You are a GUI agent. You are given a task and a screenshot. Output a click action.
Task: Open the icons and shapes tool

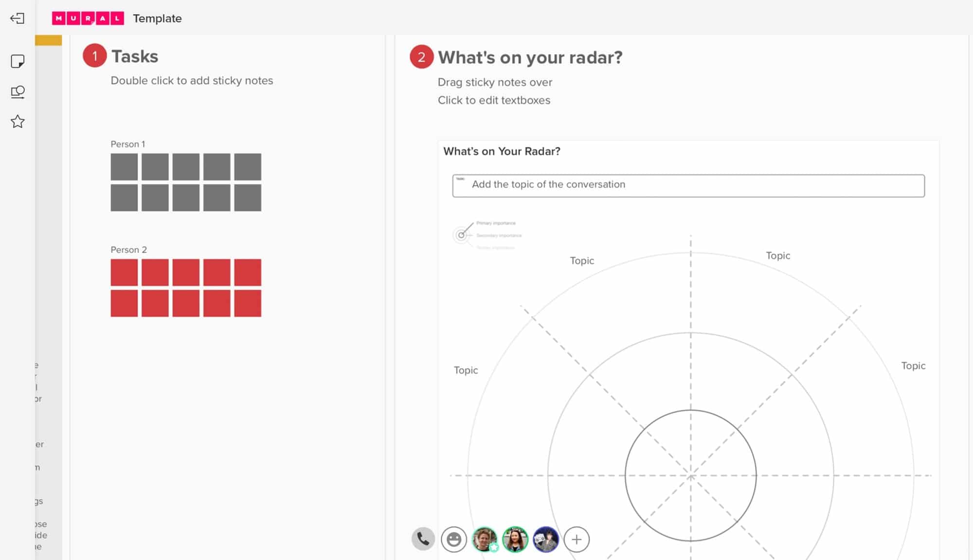click(x=18, y=92)
